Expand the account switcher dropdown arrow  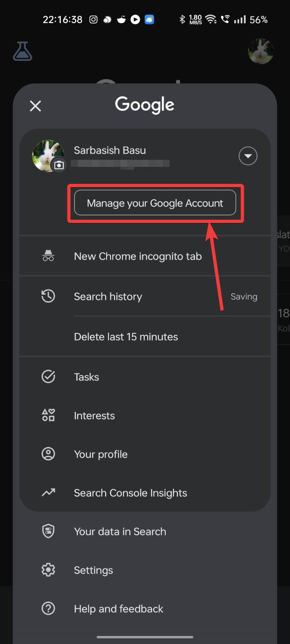pos(248,156)
